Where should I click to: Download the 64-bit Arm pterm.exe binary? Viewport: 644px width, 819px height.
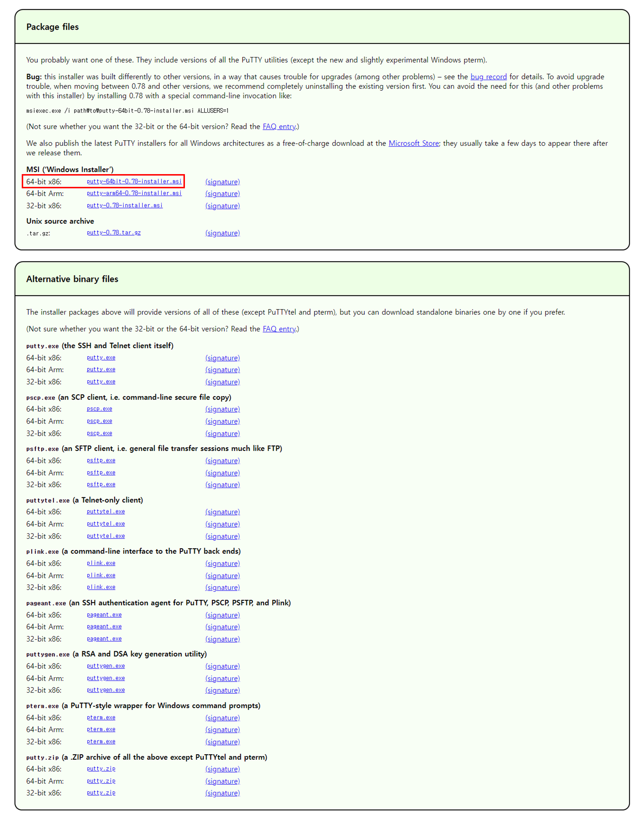101,729
